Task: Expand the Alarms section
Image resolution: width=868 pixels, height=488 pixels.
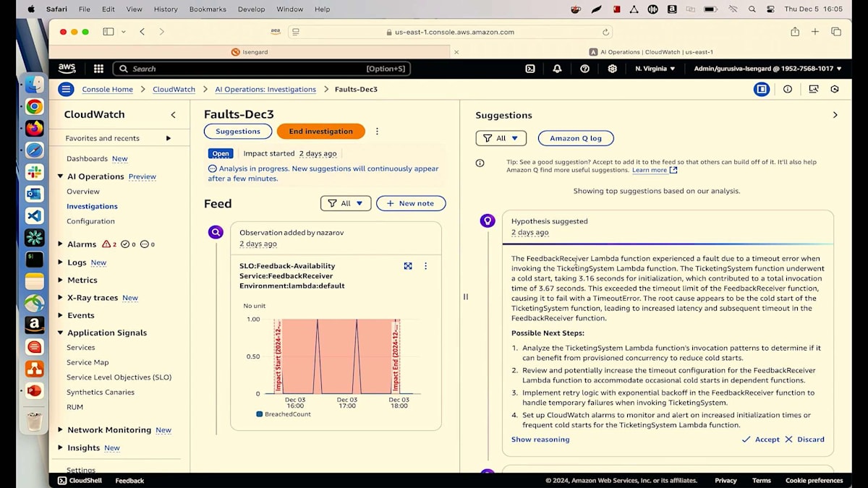Action: tap(61, 244)
